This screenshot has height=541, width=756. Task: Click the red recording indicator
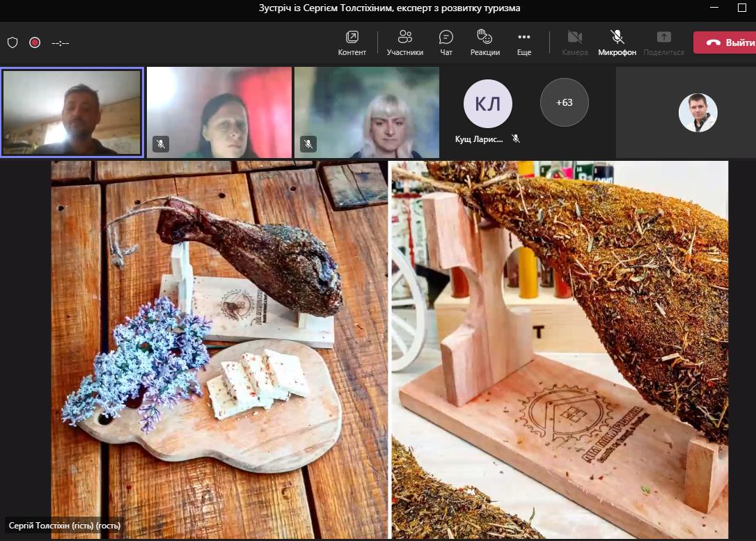(35, 42)
